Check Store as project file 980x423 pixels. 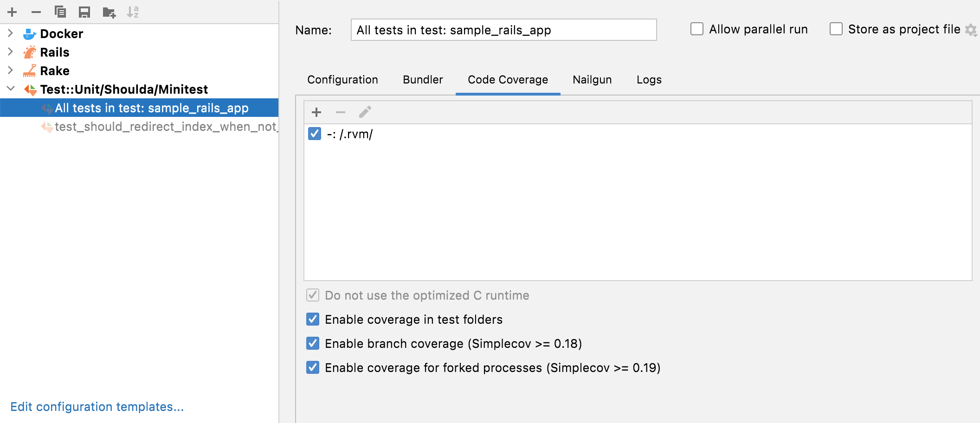[837, 29]
